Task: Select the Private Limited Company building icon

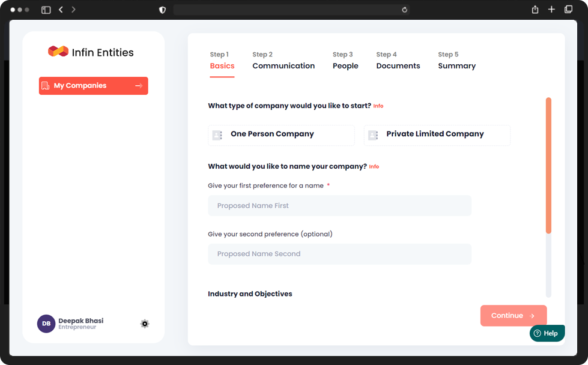Action: click(373, 135)
